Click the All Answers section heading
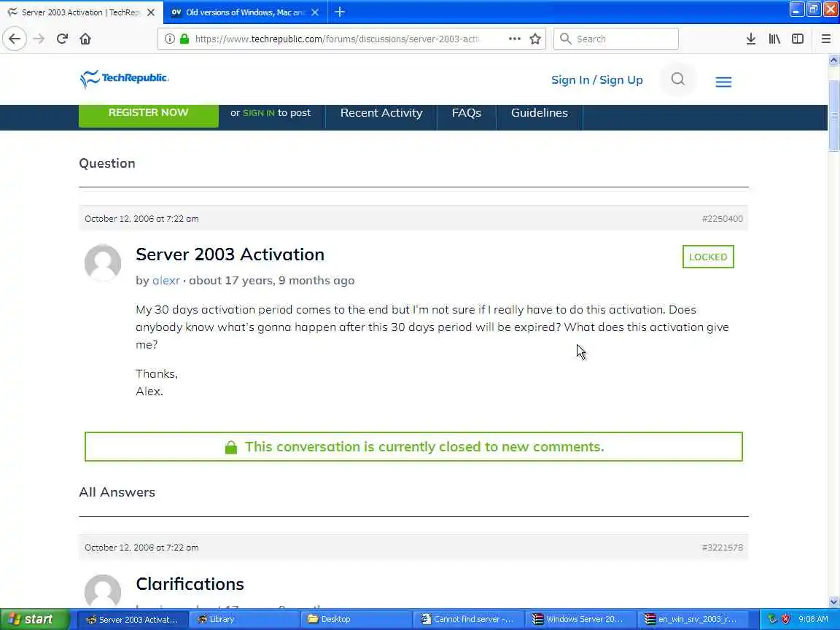This screenshot has width=840, height=630. click(117, 491)
